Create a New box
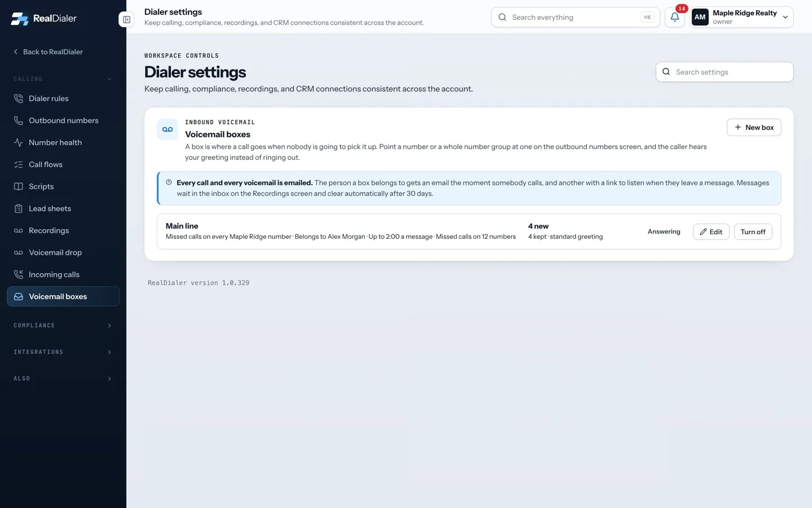Screen dimensions: 812x508 (754, 128)
